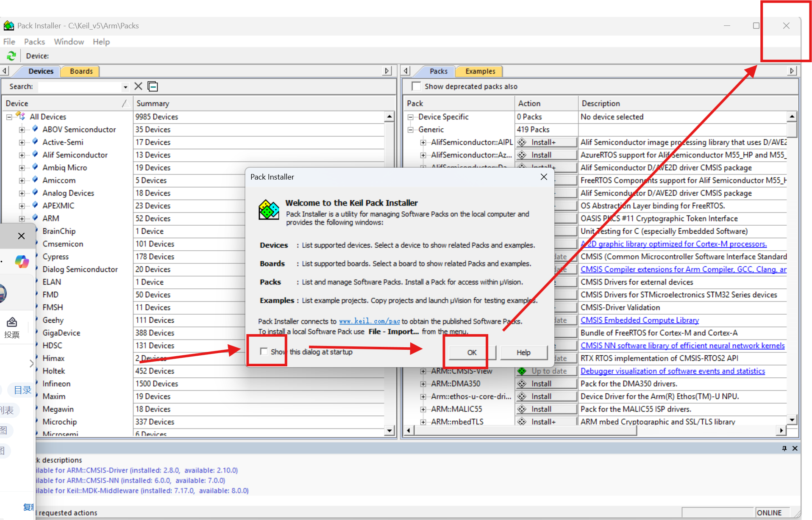
Task: Click the green refresh packs icon
Action: (11, 56)
